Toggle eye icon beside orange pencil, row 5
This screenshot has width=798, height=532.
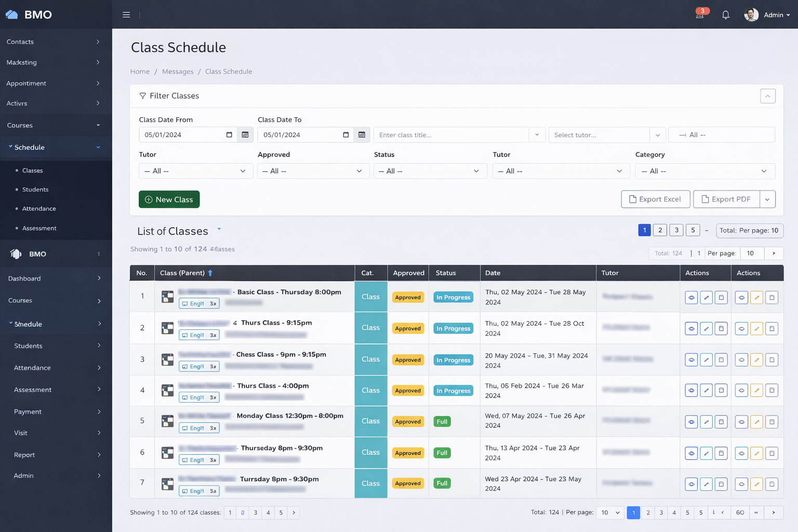click(x=741, y=422)
